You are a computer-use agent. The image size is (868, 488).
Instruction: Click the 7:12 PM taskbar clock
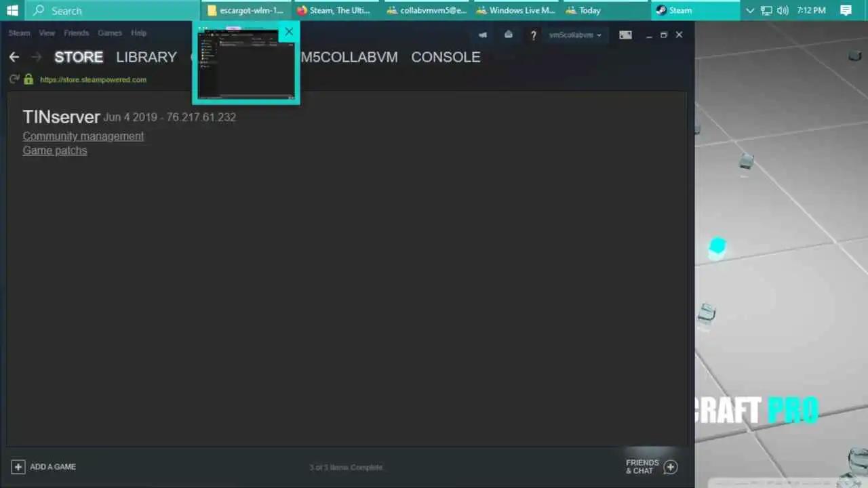[x=811, y=10]
